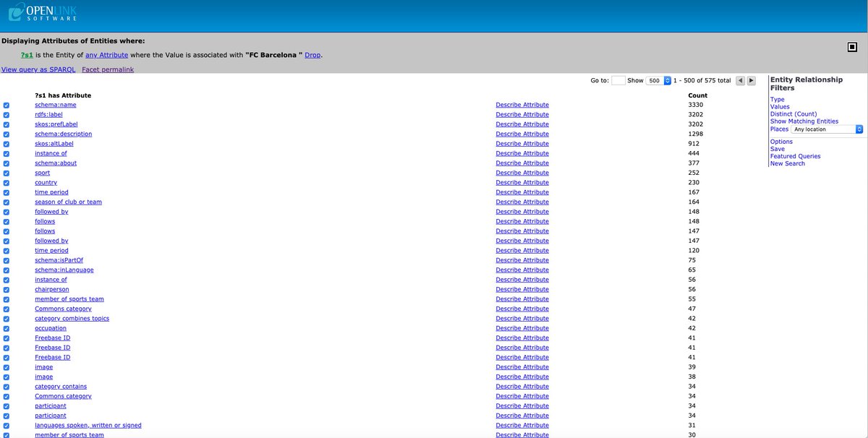Open the schema:isPartOf attribute link
868x438 pixels.
[x=59, y=260]
